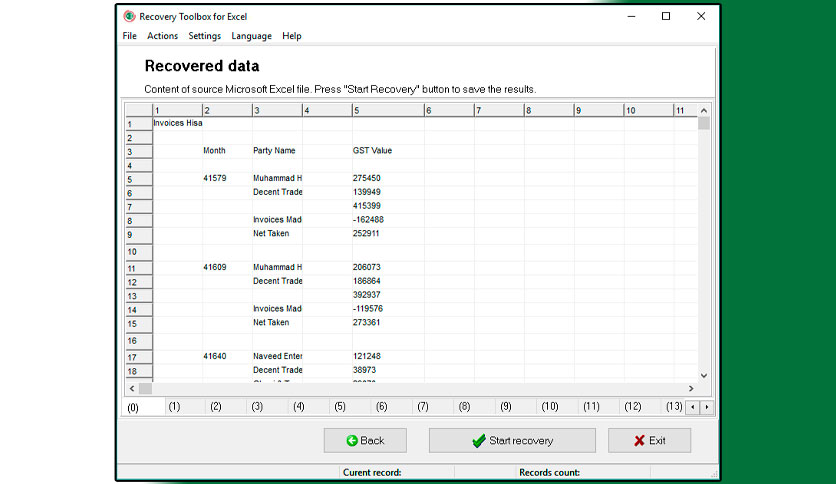The width and height of the screenshot is (836, 484).
Task: Select the cell containing -119576
Action: coord(388,309)
